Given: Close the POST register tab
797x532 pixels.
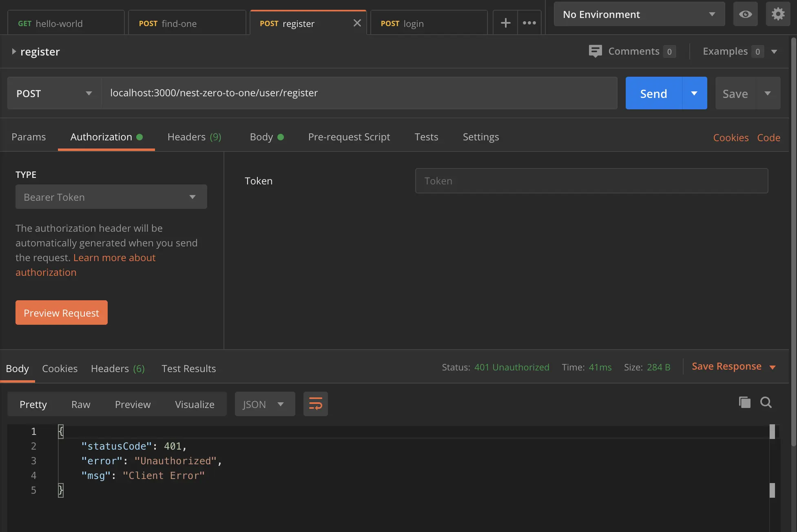Looking at the screenshot, I should tap(357, 23).
